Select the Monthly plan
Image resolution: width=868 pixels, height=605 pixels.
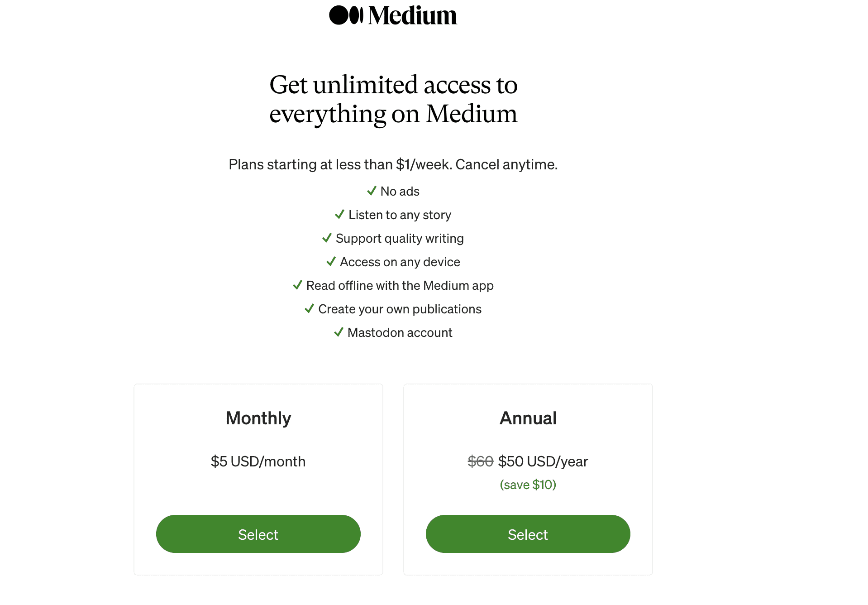point(258,534)
